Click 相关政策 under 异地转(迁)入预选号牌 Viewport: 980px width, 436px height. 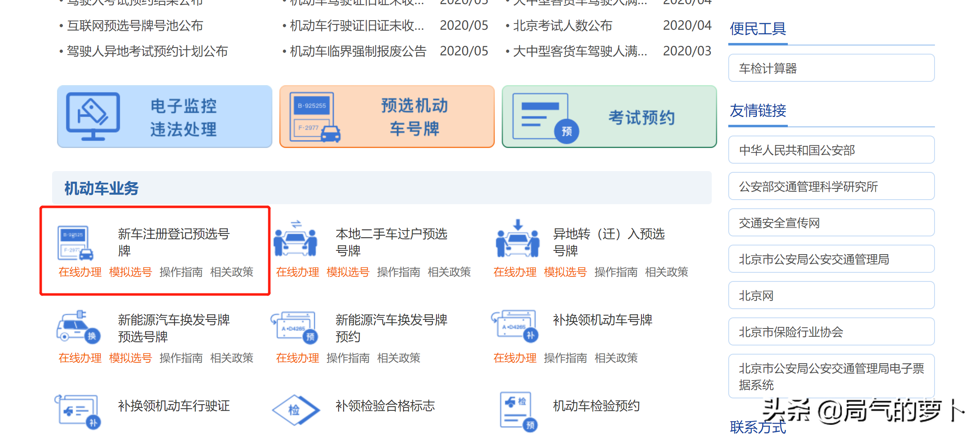[x=667, y=272]
